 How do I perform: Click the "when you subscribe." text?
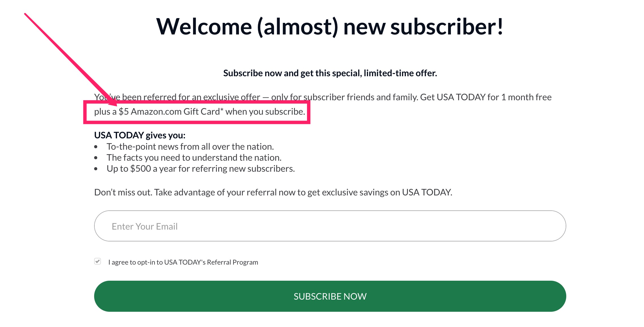pyautogui.click(x=265, y=112)
